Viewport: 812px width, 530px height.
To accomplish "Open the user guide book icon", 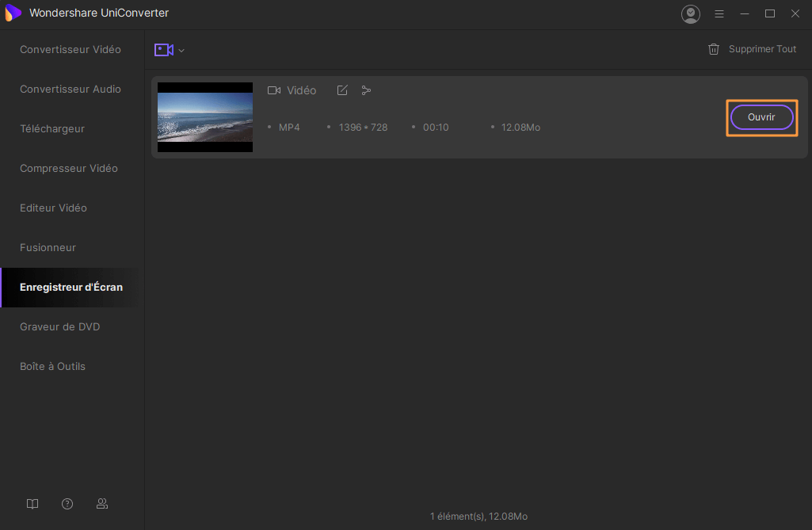I will pos(32,504).
